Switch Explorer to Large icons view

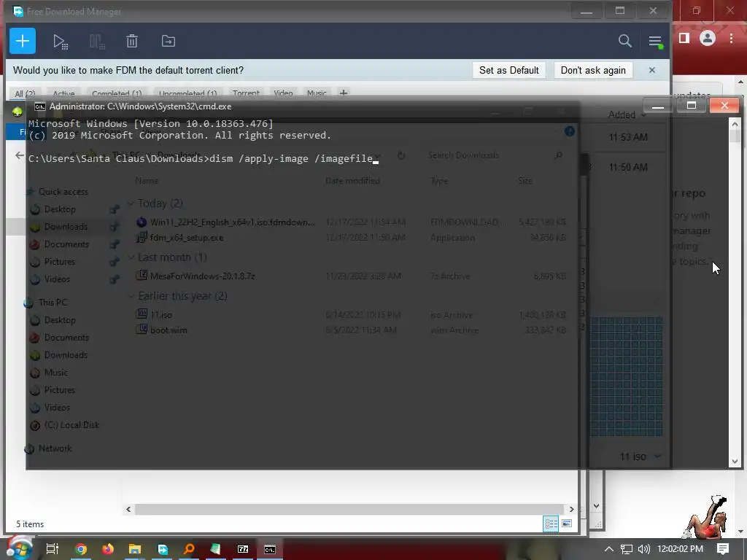566,524
